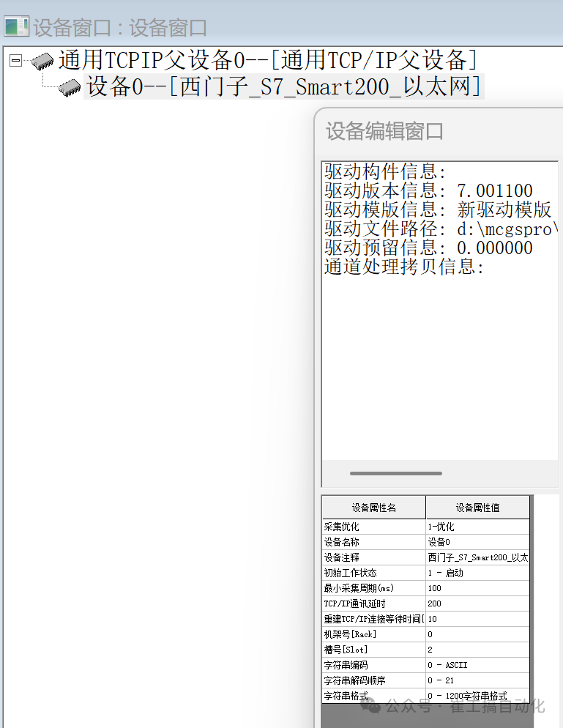
Task: Open the 1 - 启动 value cell
Action: 477,573
